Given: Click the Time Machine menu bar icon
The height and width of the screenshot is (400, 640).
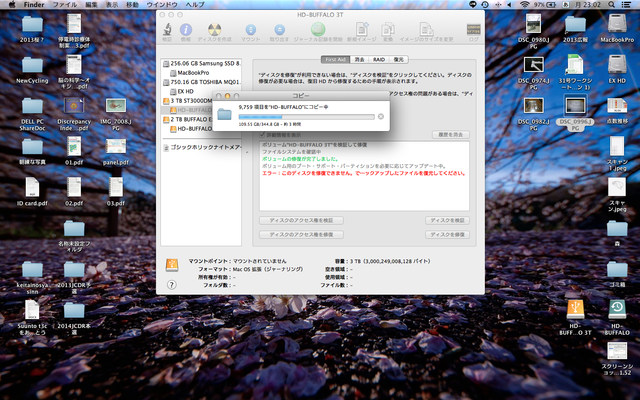Looking at the screenshot, I should [x=485, y=4].
